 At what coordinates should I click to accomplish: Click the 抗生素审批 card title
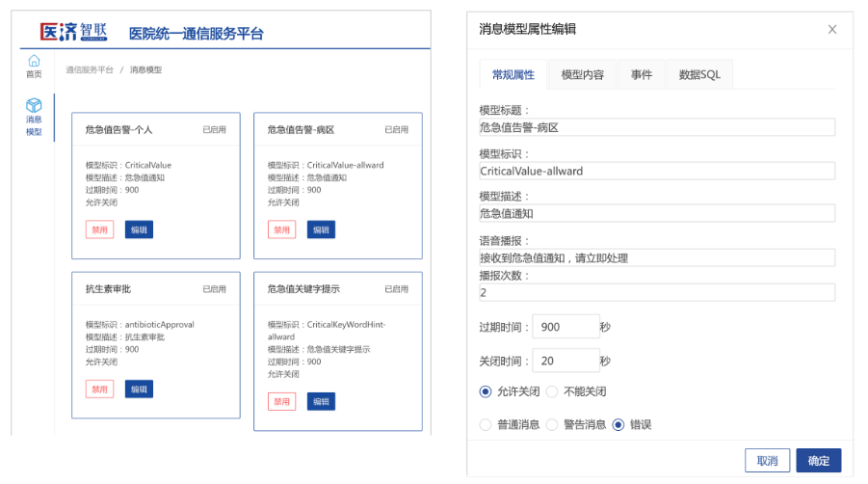[x=109, y=289]
